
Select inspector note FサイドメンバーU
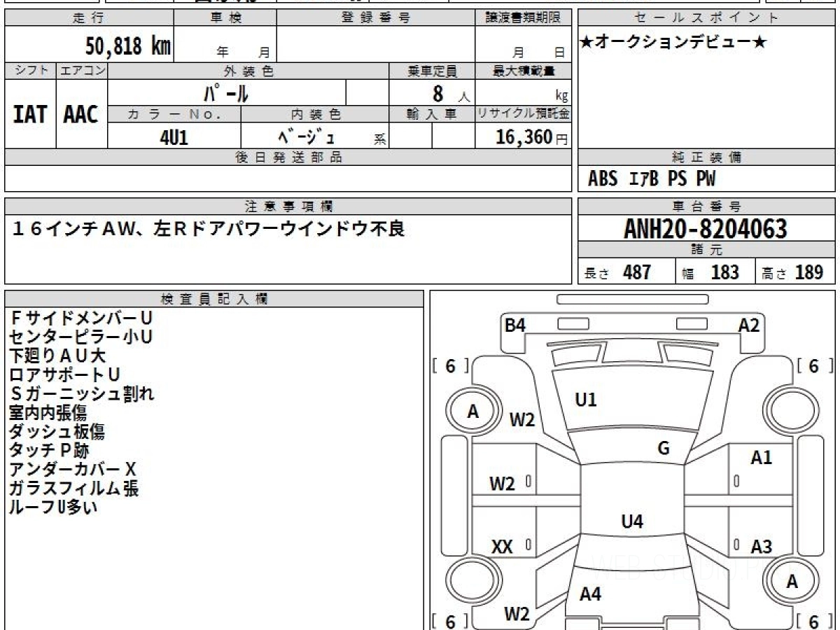81,318
